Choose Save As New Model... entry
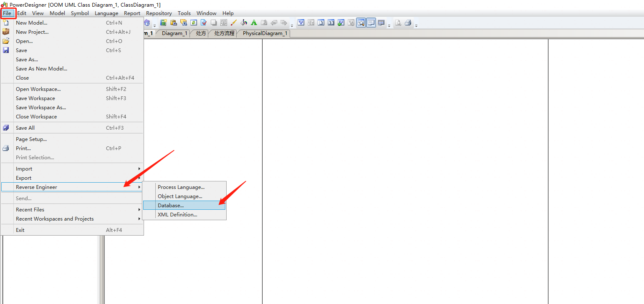This screenshot has height=304, width=644. (x=72, y=69)
